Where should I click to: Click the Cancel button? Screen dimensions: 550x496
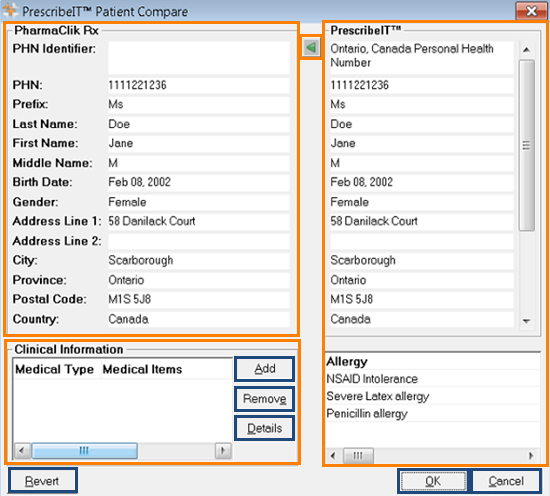click(x=506, y=481)
